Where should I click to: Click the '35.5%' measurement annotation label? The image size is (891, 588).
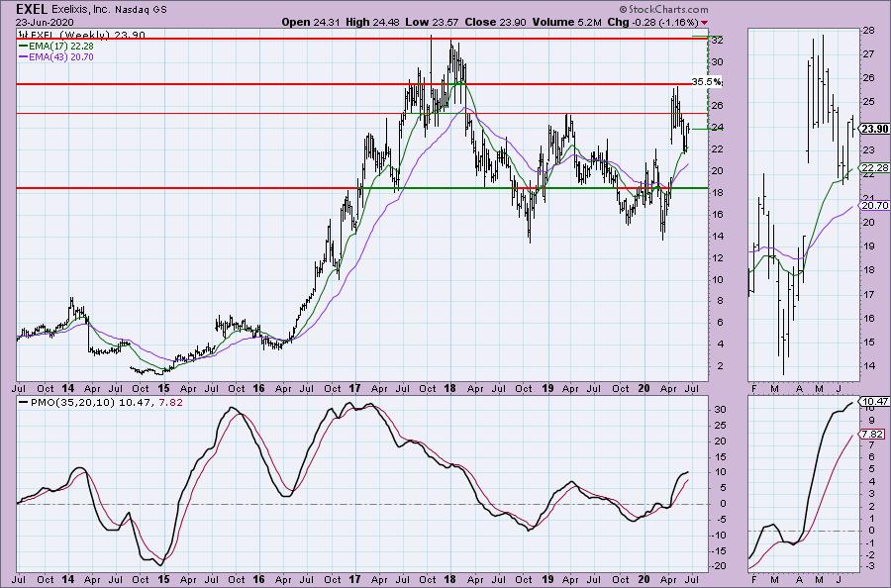706,82
